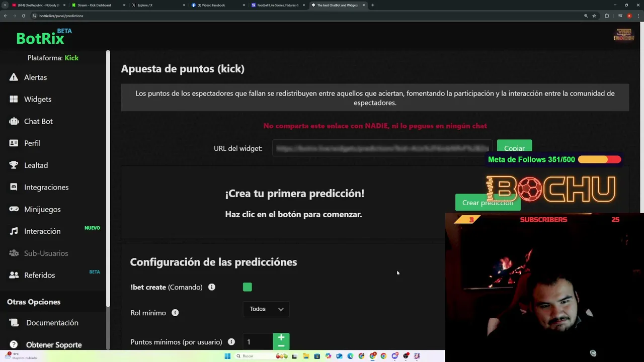Screen dimensions: 644x362
Task: Click the Configuración de las predicciones heading
Action: click(213, 262)
